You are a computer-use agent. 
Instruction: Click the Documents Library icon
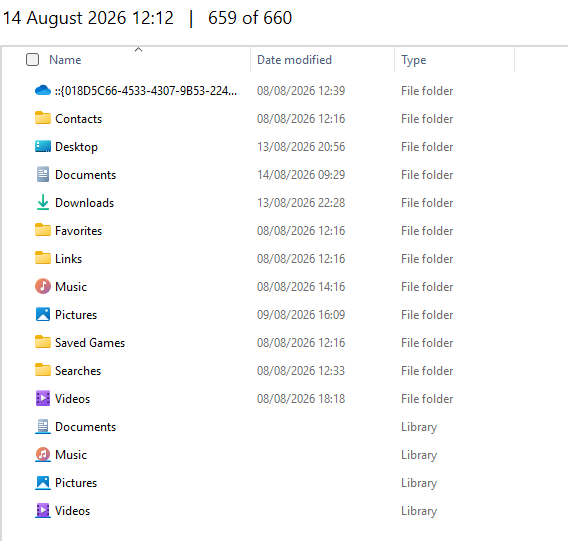(43, 426)
